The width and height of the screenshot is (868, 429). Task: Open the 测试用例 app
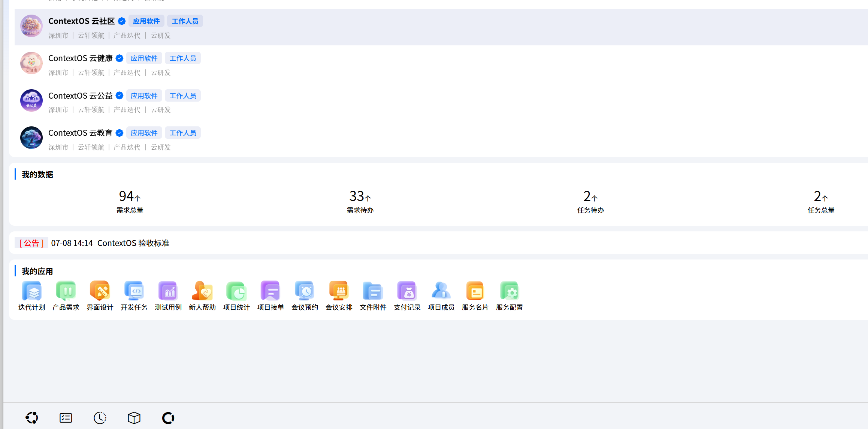click(168, 291)
